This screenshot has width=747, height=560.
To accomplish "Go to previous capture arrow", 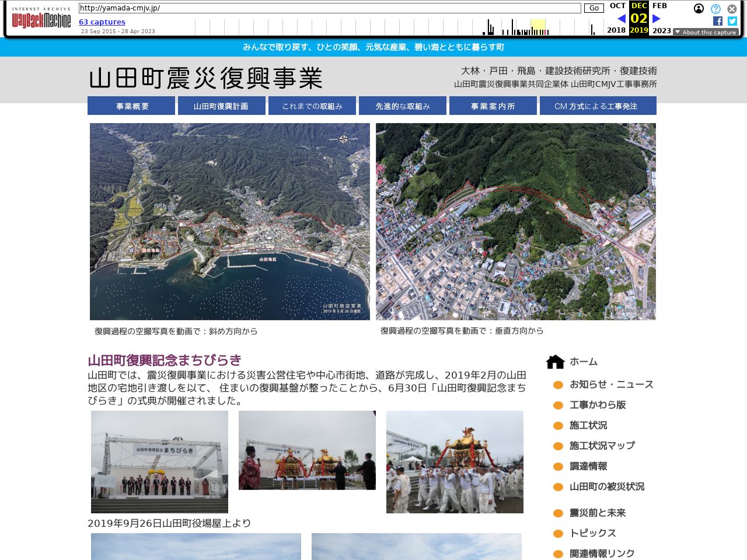I will (x=621, y=19).
